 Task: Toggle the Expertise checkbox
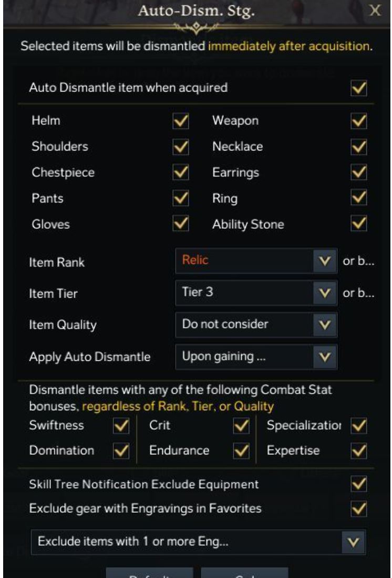coord(359,450)
